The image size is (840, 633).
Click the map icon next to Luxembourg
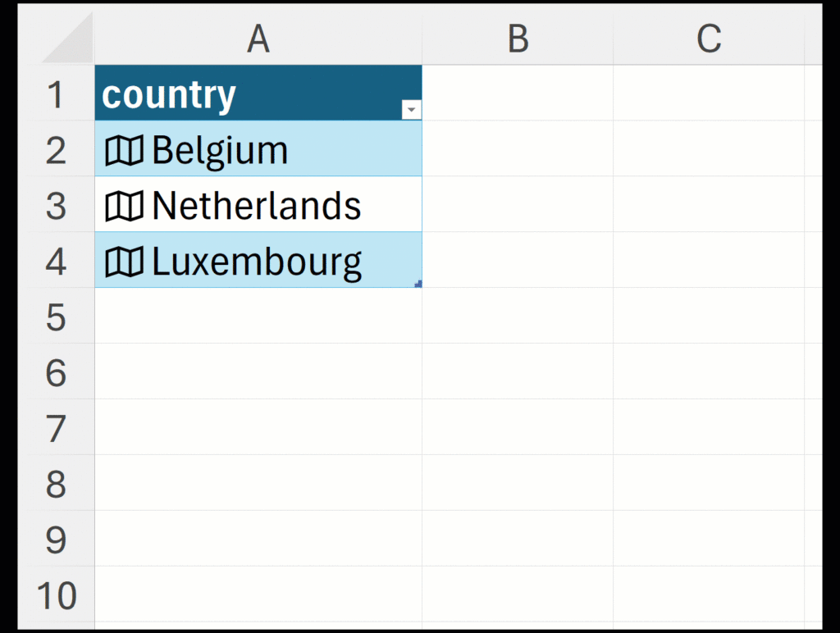124,262
